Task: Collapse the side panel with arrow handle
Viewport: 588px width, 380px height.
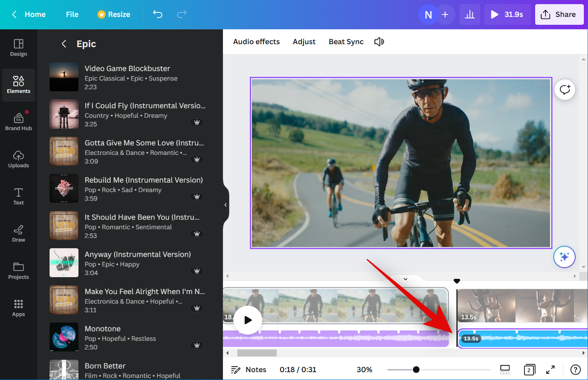Action: tap(225, 205)
